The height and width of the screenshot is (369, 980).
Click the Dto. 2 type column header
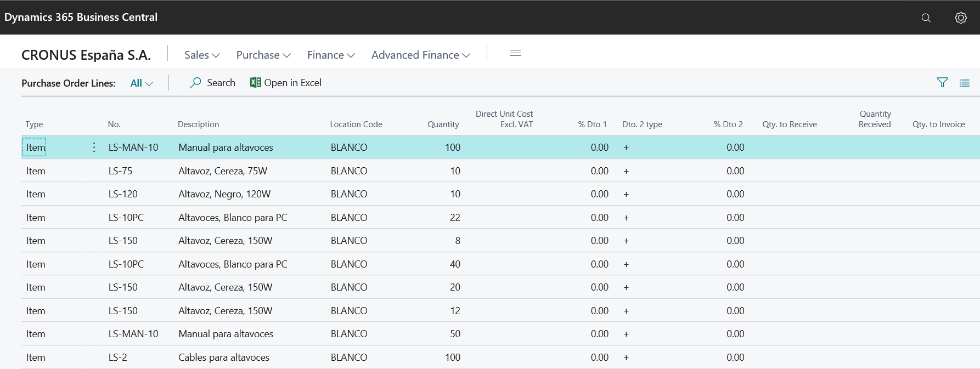click(x=642, y=124)
